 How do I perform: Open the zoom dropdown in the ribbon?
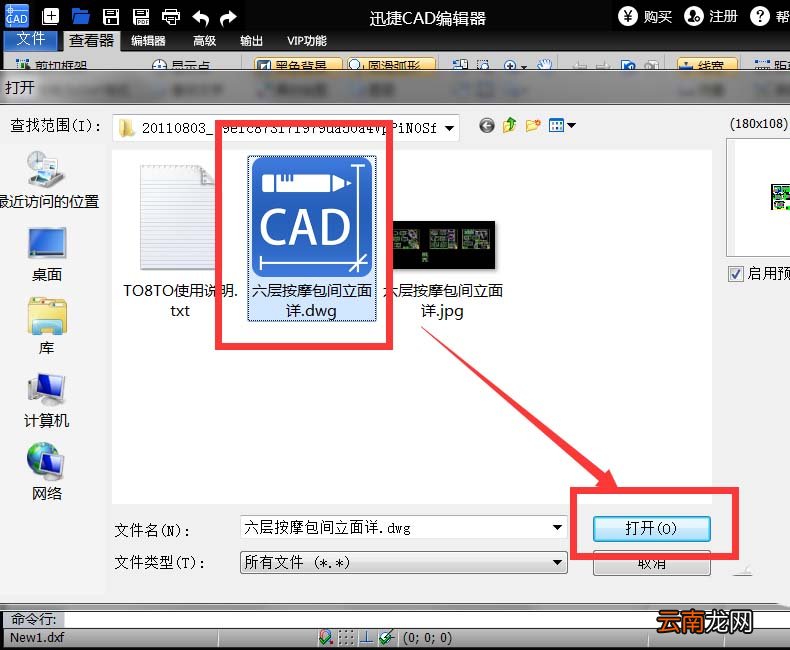coord(524,66)
